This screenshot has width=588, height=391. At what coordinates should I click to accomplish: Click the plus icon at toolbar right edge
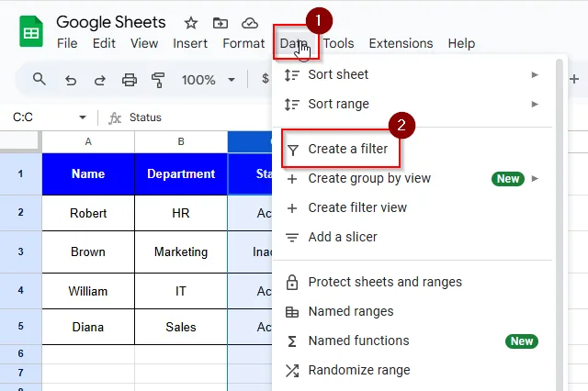pos(574,79)
